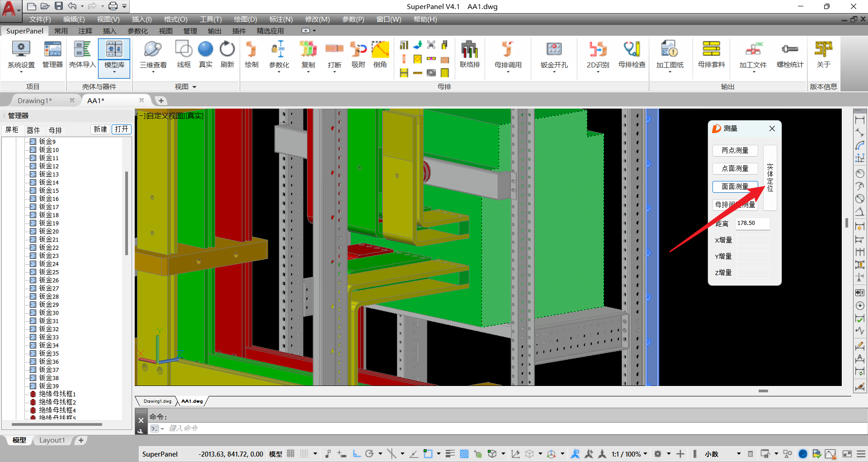Click the 参数化 parametric tool
Image resolution: width=868 pixels, height=462 pixels.
coord(279,55)
